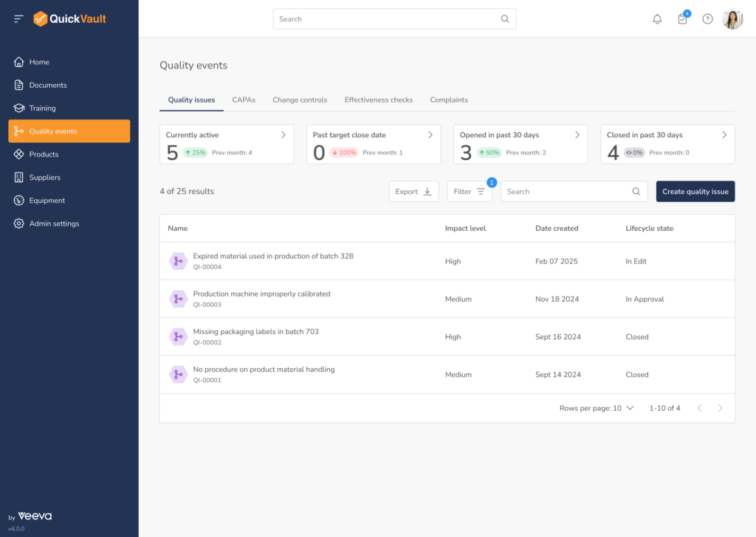The height and width of the screenshot is (537, 756).
Task: Open the Rows per page dropdown
Action: 629,408
